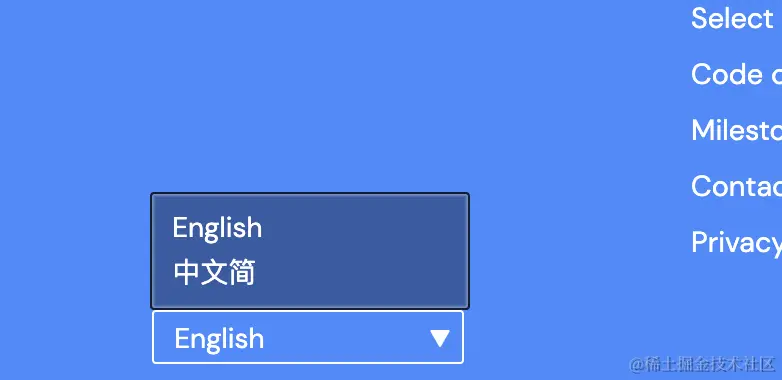Choose English in the open language list
The image size is (782, 380).
[x=217, y=228]
